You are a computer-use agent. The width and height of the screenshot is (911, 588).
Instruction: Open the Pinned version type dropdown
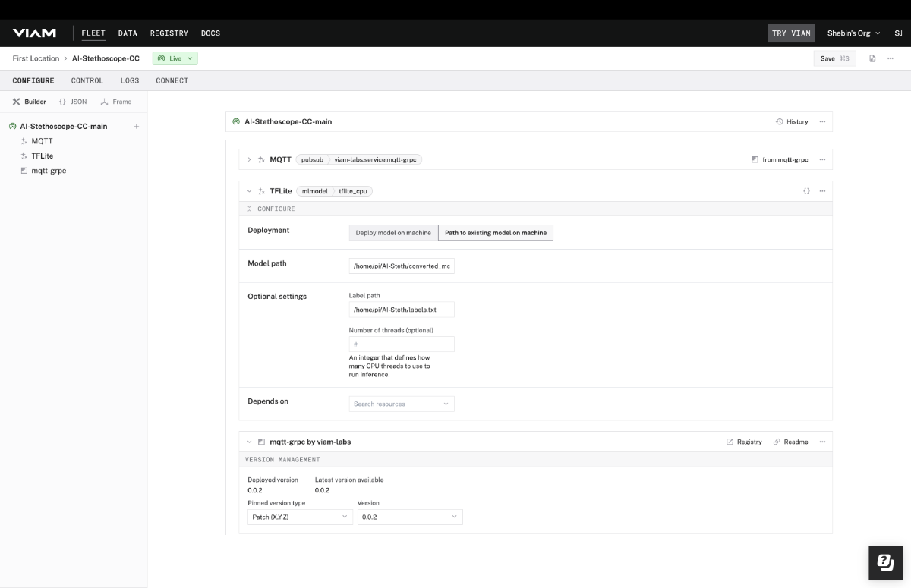[300, 517]
